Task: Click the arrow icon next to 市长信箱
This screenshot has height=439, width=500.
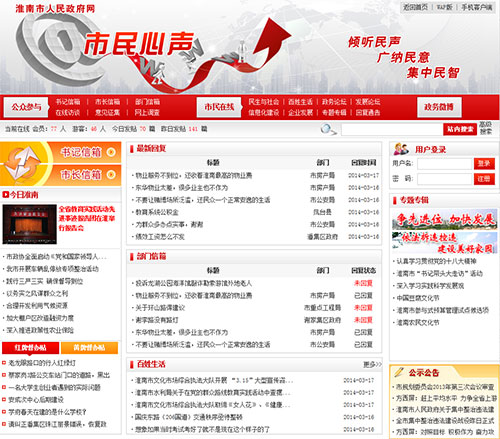Action: pos(111,174)
